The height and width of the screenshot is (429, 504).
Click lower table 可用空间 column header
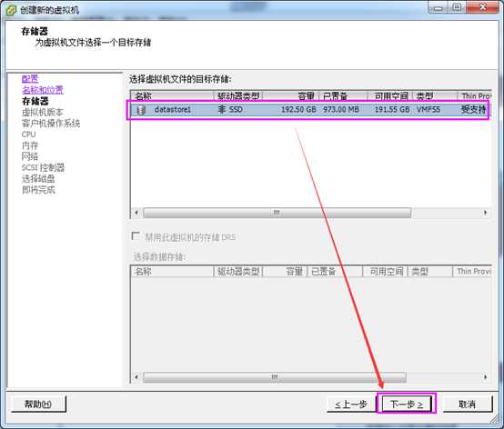click(x=385, y=272)
